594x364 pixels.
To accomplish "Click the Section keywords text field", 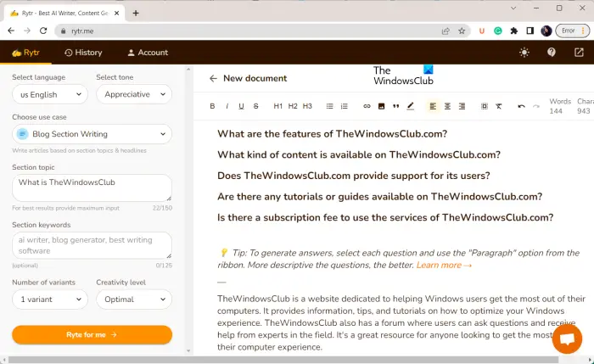I will [x=92, y=245].
